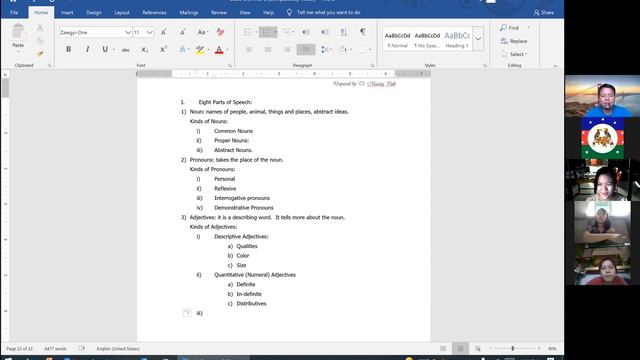The height and width of the screenshot is (360, 640).
Task: Apply the No Spacing style
Action: pyautogui.click(x=427, y=40)
